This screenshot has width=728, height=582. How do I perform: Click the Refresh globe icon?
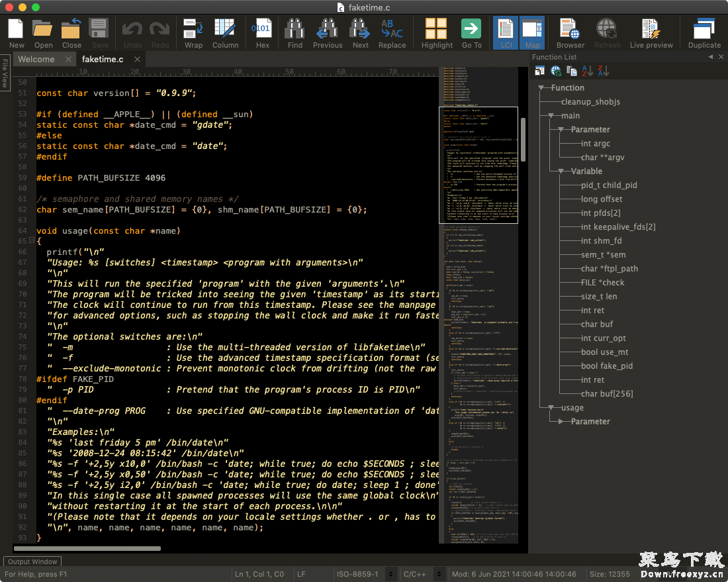tap(607, 33)
